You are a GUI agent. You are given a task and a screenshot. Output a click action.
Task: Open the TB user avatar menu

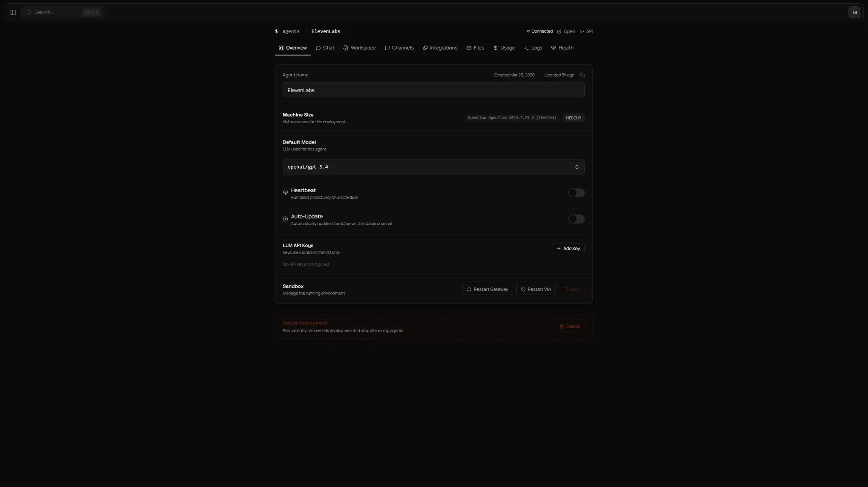[854, 12]
